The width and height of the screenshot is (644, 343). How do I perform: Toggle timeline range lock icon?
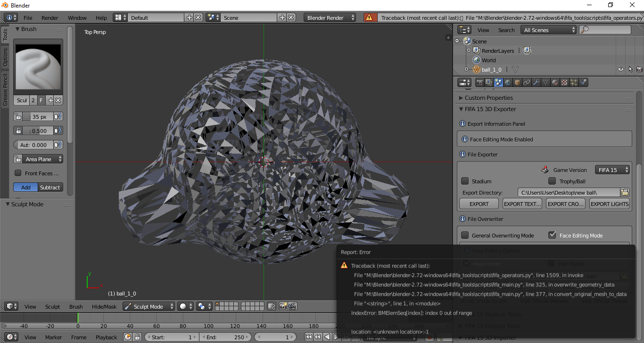[137, 337]
